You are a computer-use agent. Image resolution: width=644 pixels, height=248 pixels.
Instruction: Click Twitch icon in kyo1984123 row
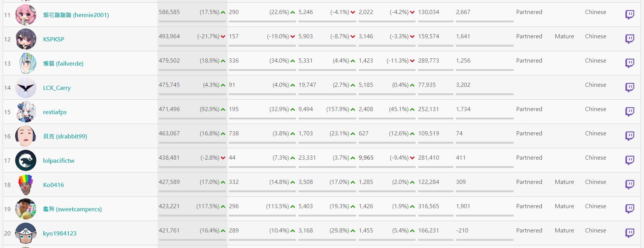[x=630, y=233]
